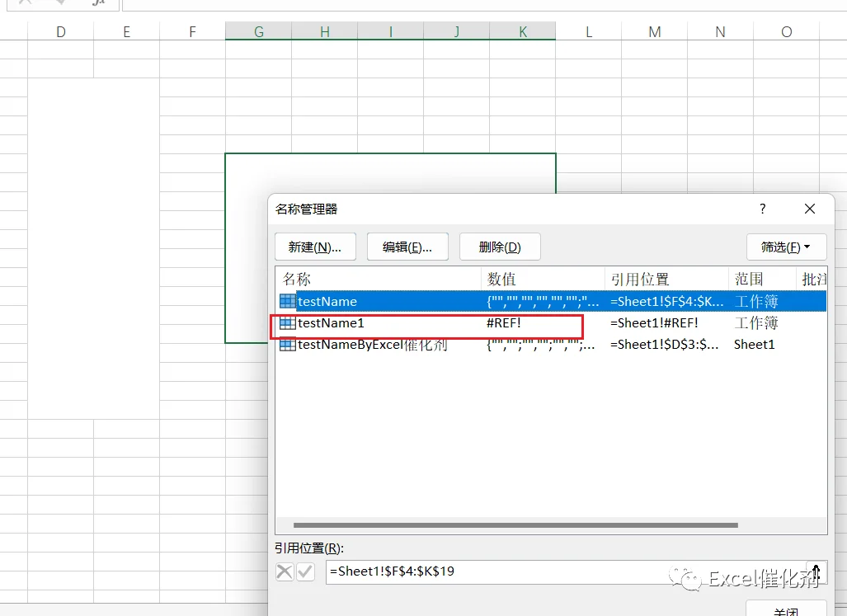Select the testNameByExcel催化剂 entry
This screenshot has width=847, height=616.
[x=551, y=345]
